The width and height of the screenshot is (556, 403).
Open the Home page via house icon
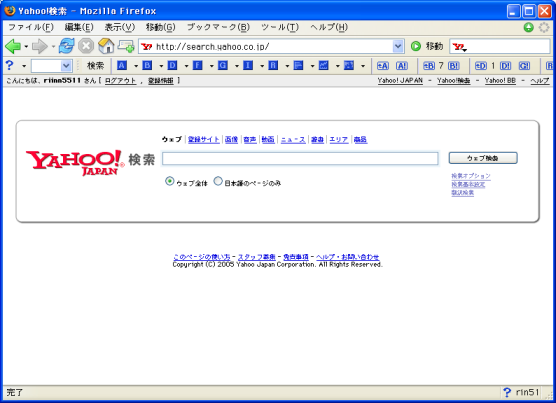click(106, 46)
